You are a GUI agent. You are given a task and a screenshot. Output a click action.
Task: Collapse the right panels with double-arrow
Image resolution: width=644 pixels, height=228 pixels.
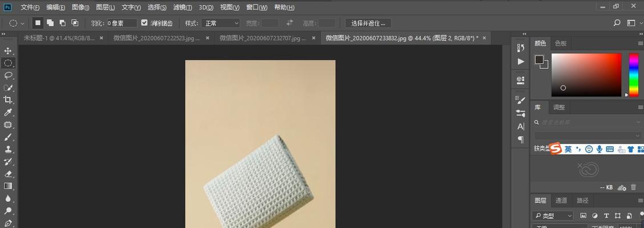641,34
